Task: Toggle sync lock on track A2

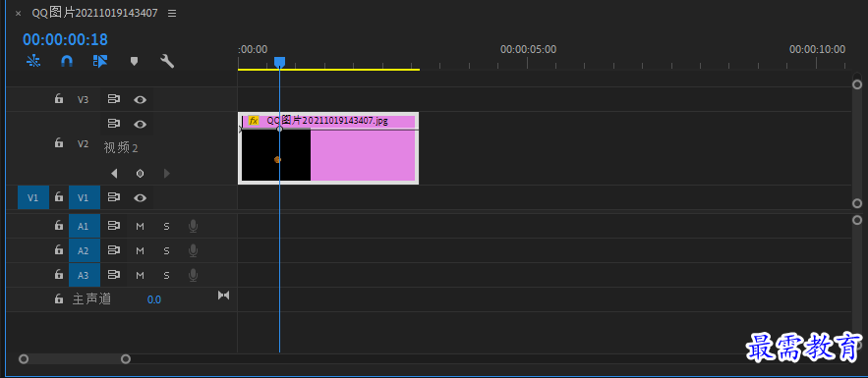Action: (113, 249)
